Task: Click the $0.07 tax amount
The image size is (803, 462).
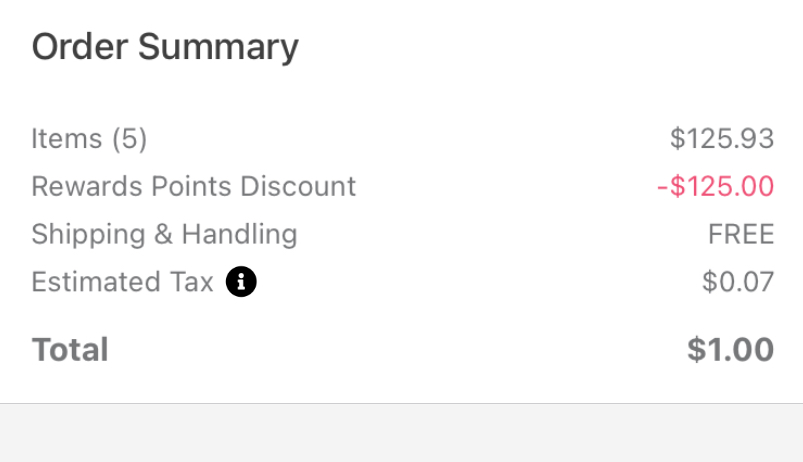Action: point(738,282)
